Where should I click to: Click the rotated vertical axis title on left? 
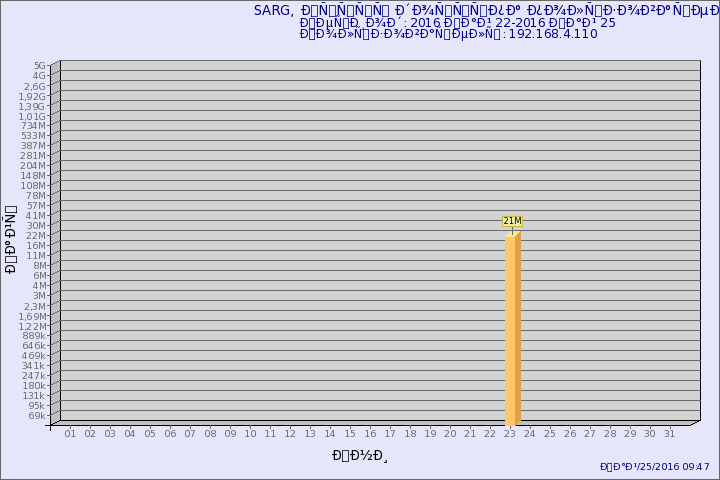11,240
